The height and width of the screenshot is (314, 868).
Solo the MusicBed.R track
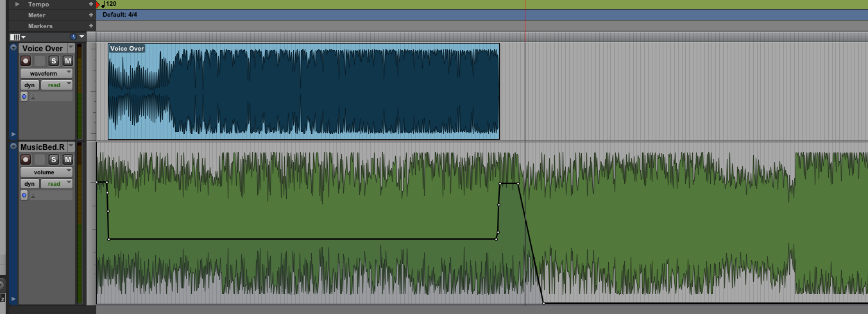(54, 160)
